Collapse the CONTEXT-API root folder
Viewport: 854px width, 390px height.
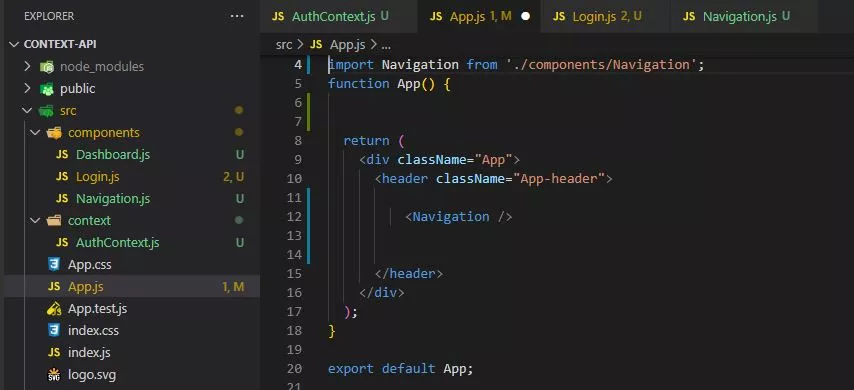coord(14,44)
